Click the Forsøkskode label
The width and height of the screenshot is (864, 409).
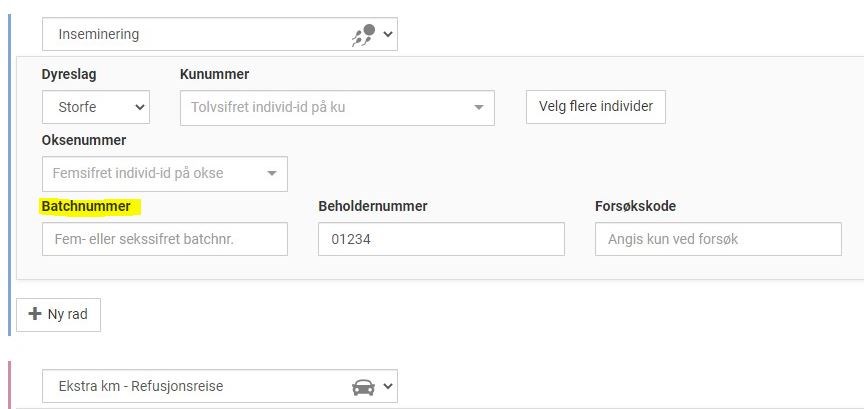(635, 207)
